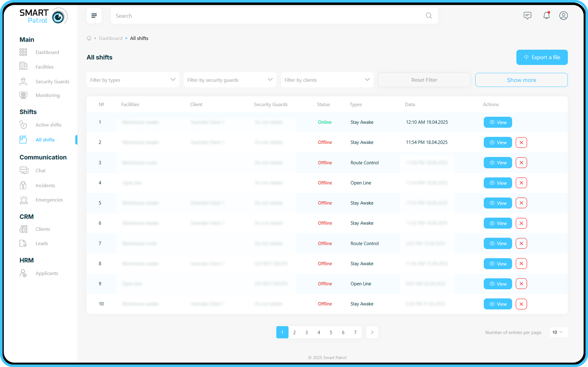The height and width of the screenshot is (367, 588).
Task: Expand the Filter by types dropdown
Action: point(132,80)
